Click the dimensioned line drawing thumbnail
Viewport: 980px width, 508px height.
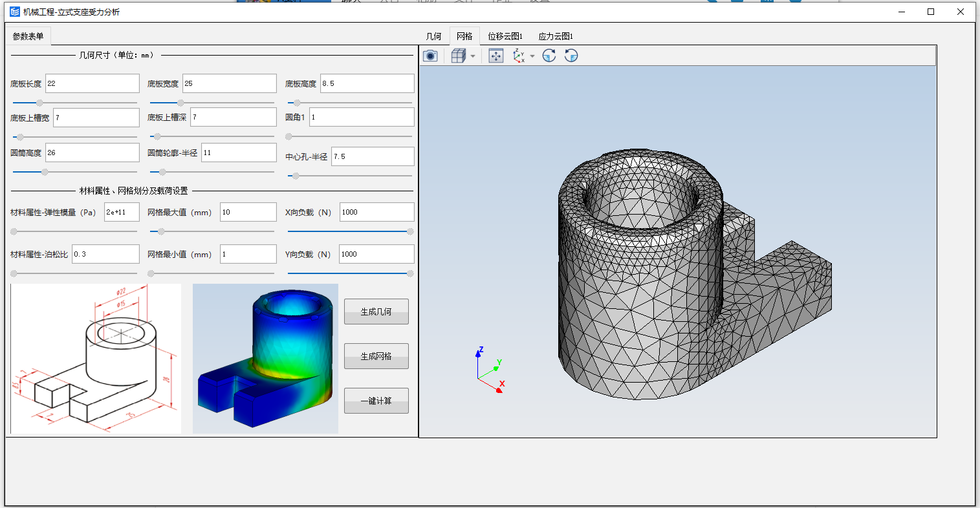coord(96,359)
